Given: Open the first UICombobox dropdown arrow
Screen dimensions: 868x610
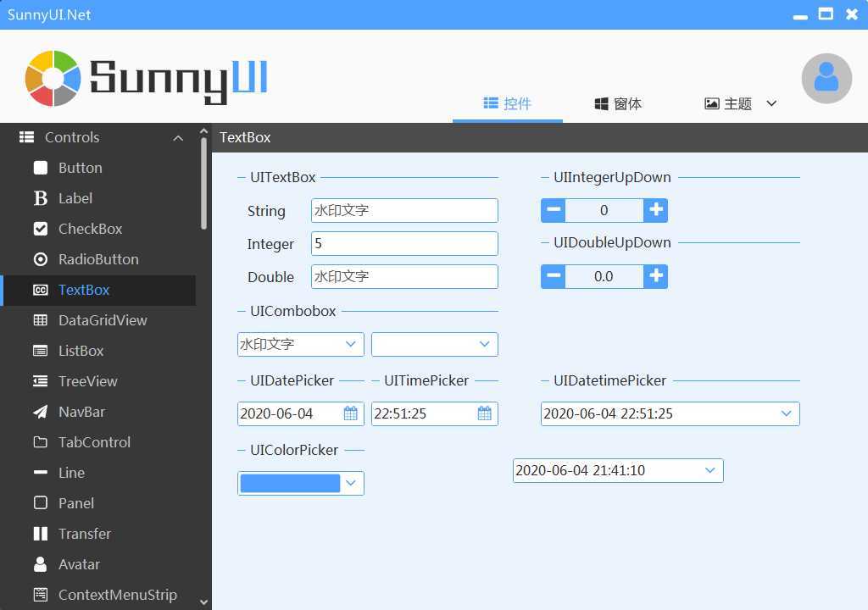Looking at the screenshot, I should 350,344.
